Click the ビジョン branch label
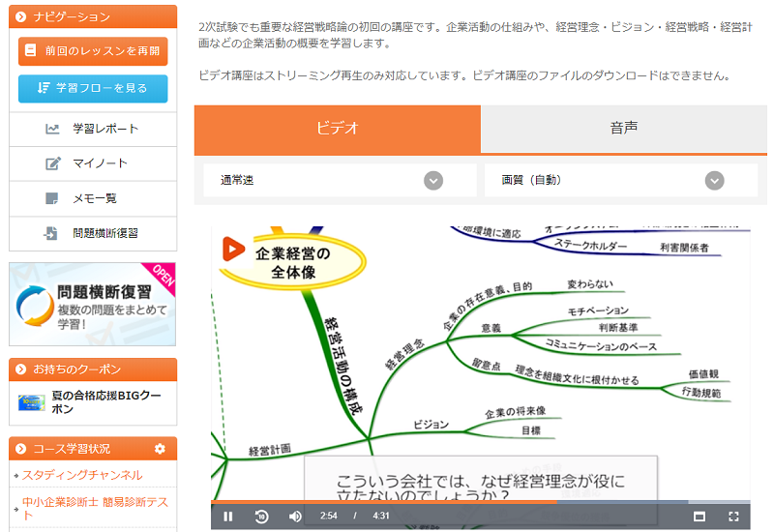Image resolution: width=774 pixels, height=532 pixels. (431, 425)
